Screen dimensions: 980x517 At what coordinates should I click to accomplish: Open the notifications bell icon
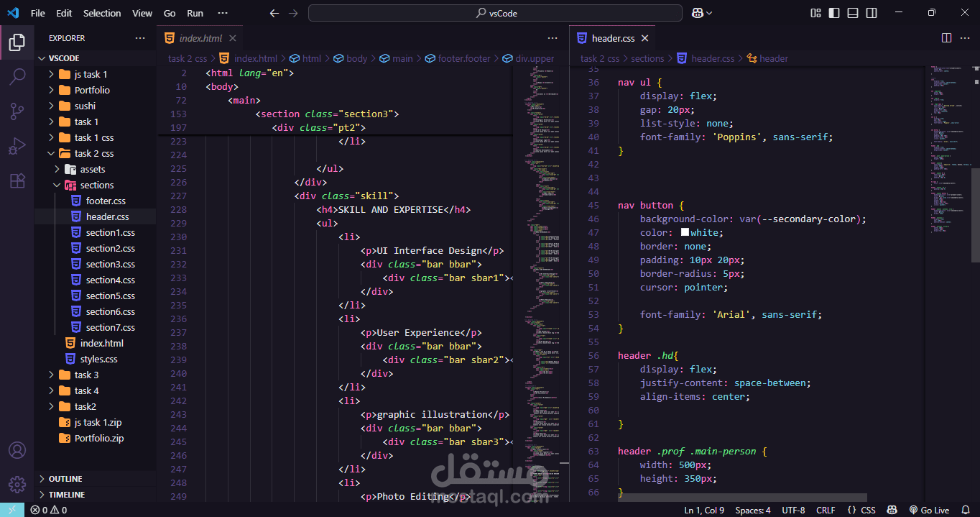(x=966, y=510)
